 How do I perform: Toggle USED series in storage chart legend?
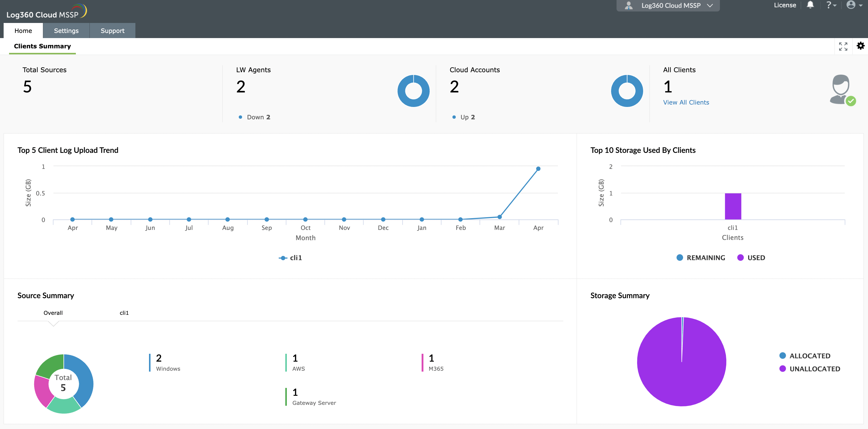click(752, 258)
